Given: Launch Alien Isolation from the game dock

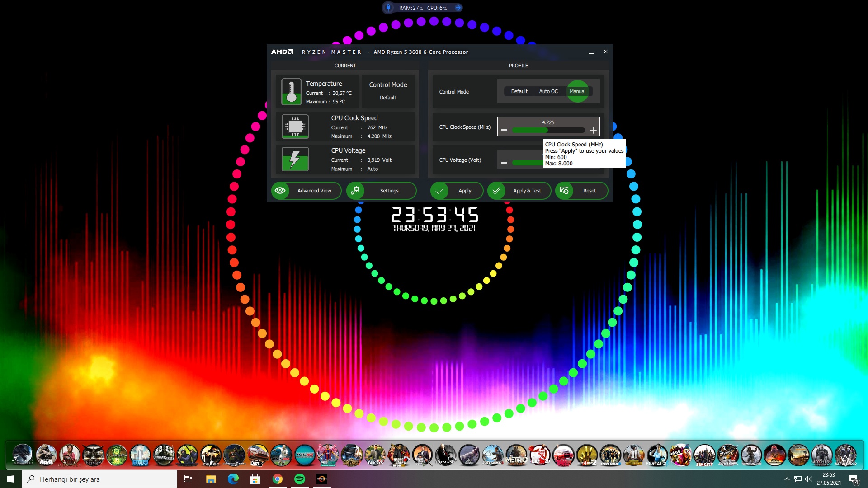Looking at the screenshot, I should pos(23,455).
